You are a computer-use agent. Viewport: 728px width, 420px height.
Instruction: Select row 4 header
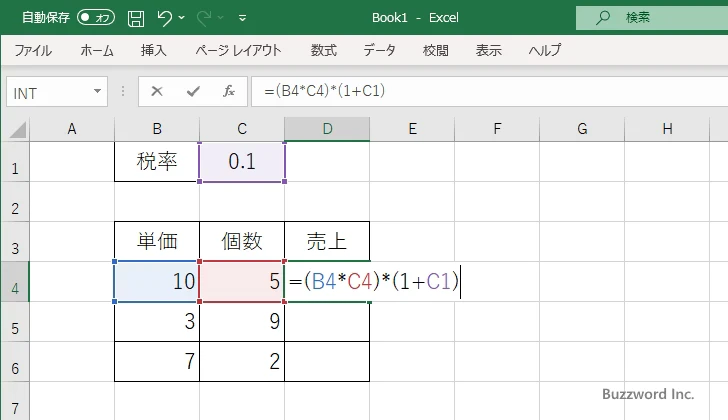(x=15, y=282)
